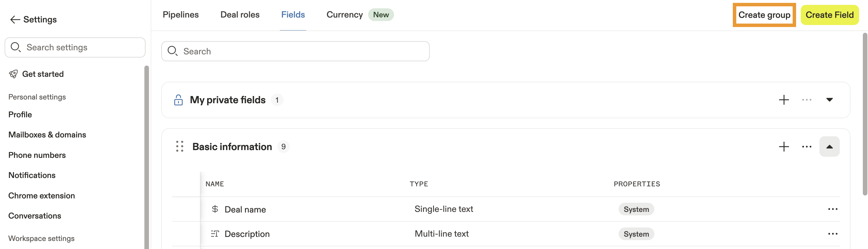Screen dimensions: 868x249
Task: Open more options for My private fields
Action: pyautogui.click(x=806, y=100)
